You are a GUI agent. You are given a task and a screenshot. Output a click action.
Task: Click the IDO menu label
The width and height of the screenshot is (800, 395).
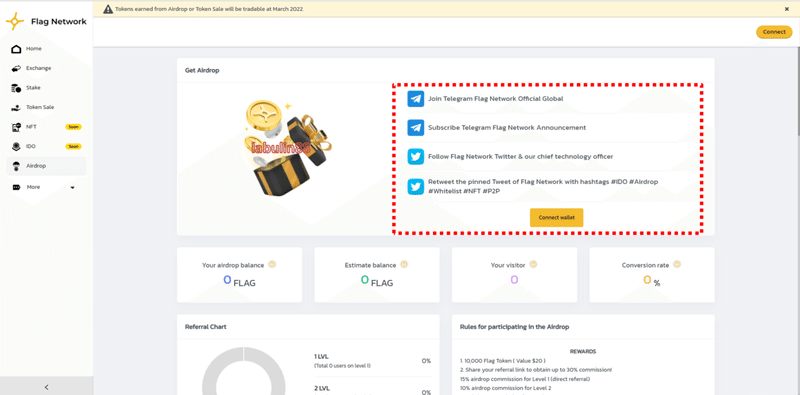tap(31, 146)
